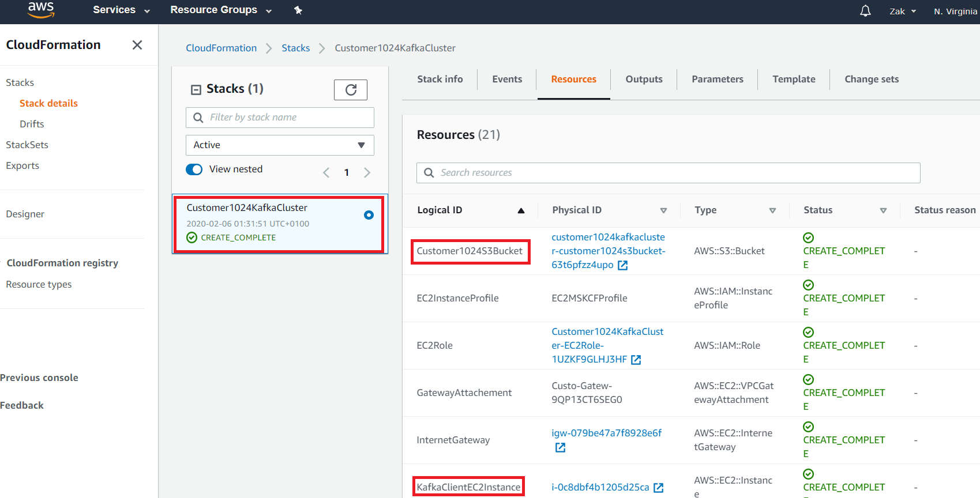Refresh the stacks list
The height and width of the screenshot is (498, 980).
coord(351,89)
